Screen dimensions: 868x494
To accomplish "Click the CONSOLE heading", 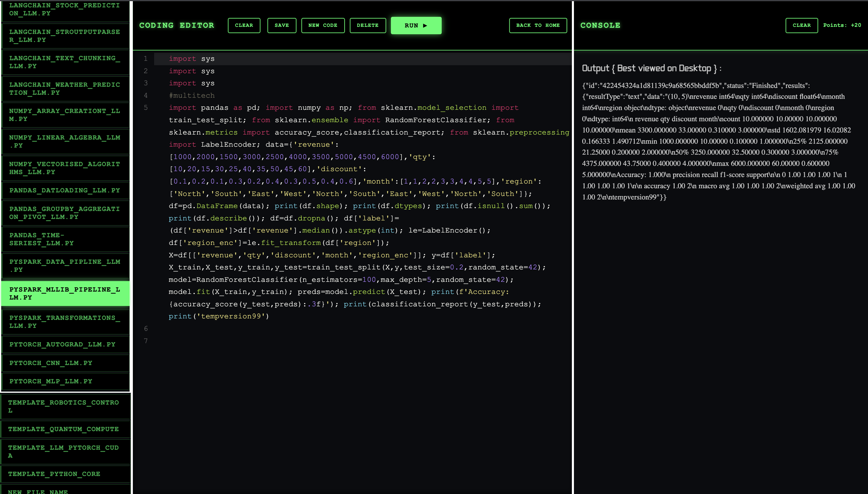I will point(600,25).
